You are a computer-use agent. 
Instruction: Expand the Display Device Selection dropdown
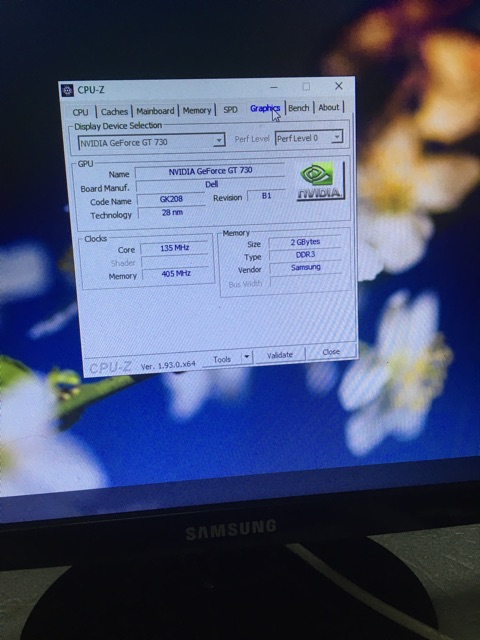[x=151, y=142]
